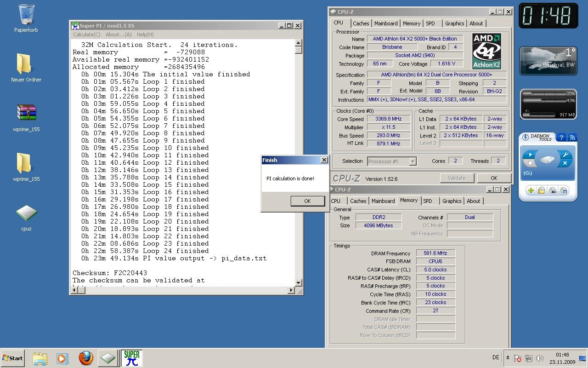Close the Finish dialog with X
The width and height of the screenshot is (588, 368).
324,160
